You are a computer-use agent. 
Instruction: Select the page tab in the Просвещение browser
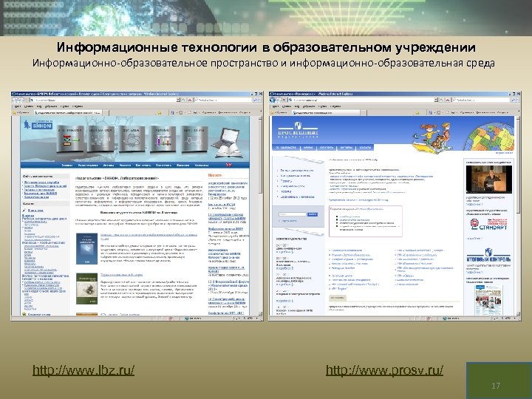pos(326,112)
